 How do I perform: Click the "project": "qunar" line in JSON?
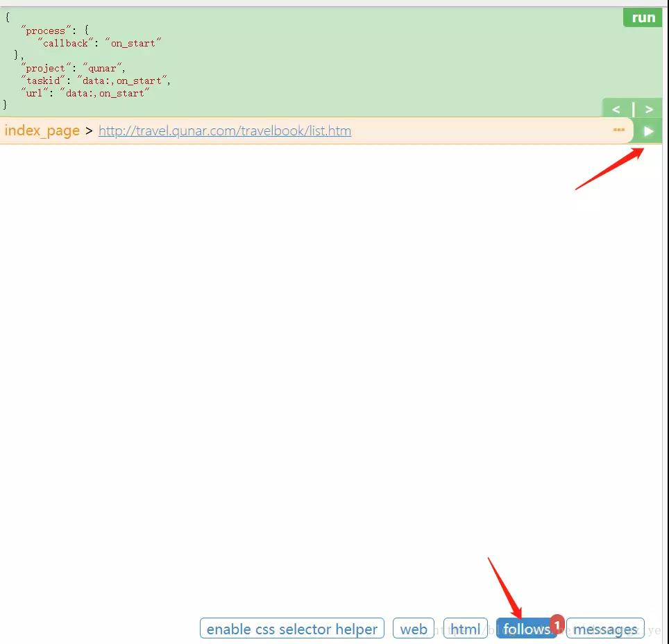[73, 68]
